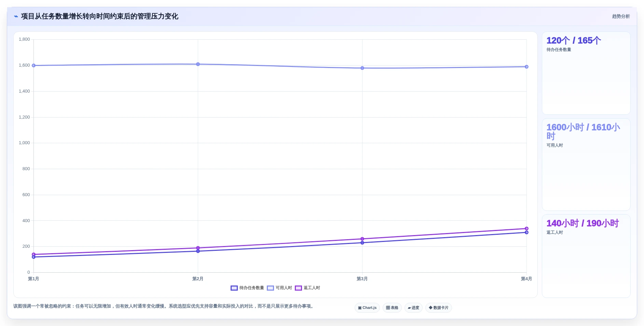Click the 返工人时 data point at 第1月
Image resolution: width=644 pixels, height=326 pixels.
tap(33, 254)
